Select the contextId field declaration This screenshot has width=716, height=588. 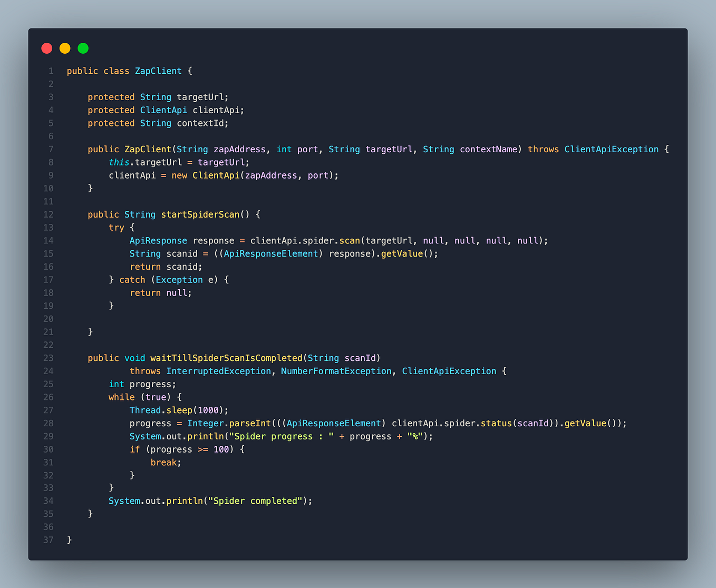[201, 123]
